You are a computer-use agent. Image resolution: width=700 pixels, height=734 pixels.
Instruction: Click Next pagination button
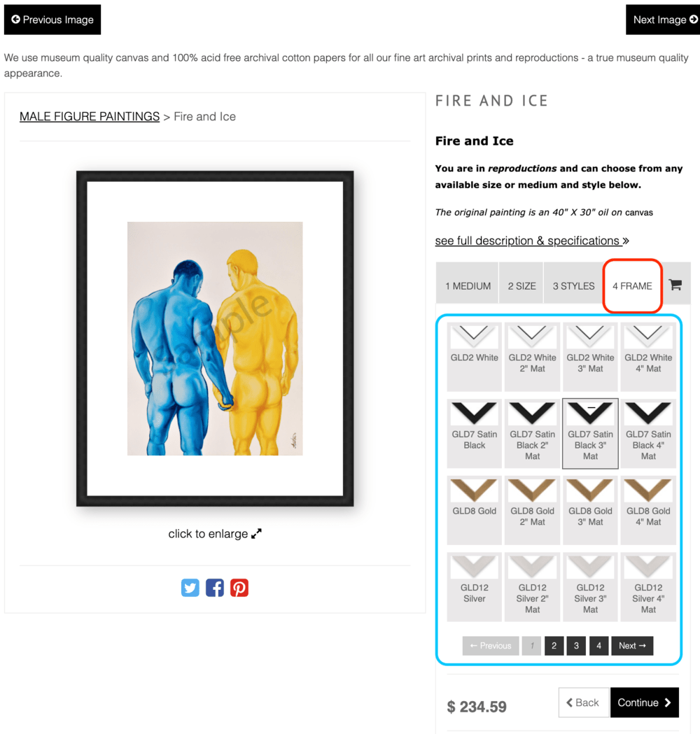[x=632, y=646]
